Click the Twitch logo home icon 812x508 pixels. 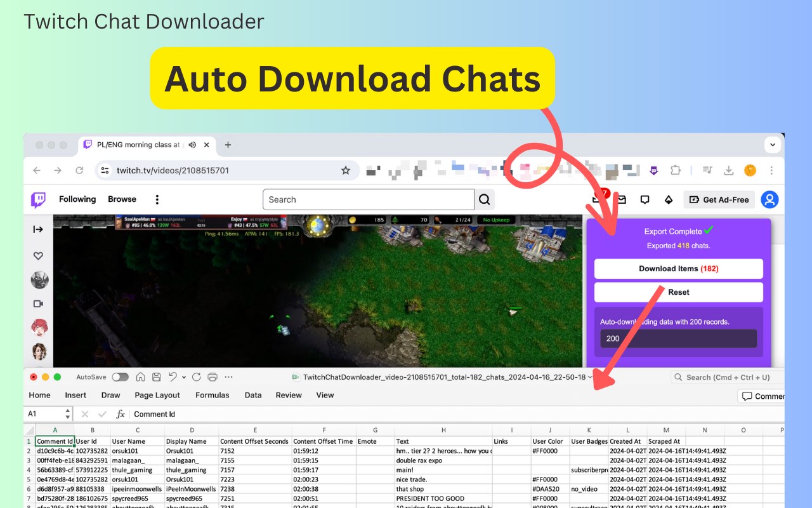(39, 199)
